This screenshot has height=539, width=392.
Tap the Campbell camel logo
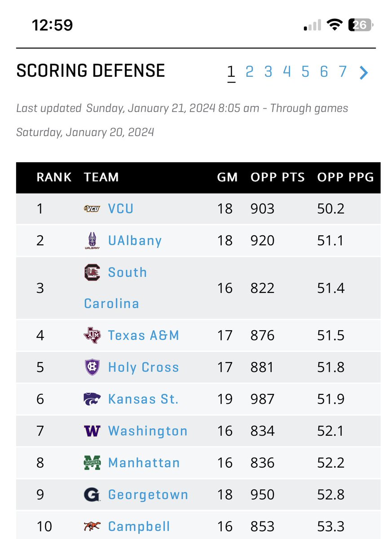pyautogui.click(x=92, y=526)
